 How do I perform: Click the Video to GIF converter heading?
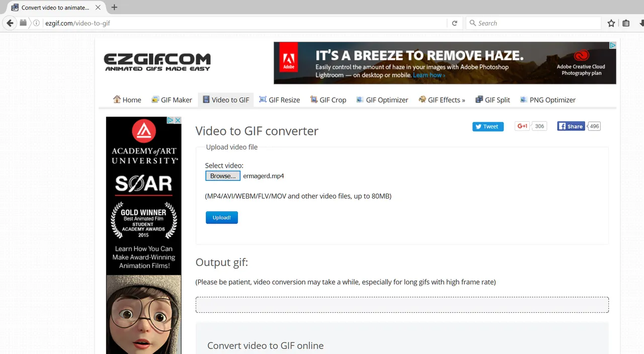click(x=257, y=131)
